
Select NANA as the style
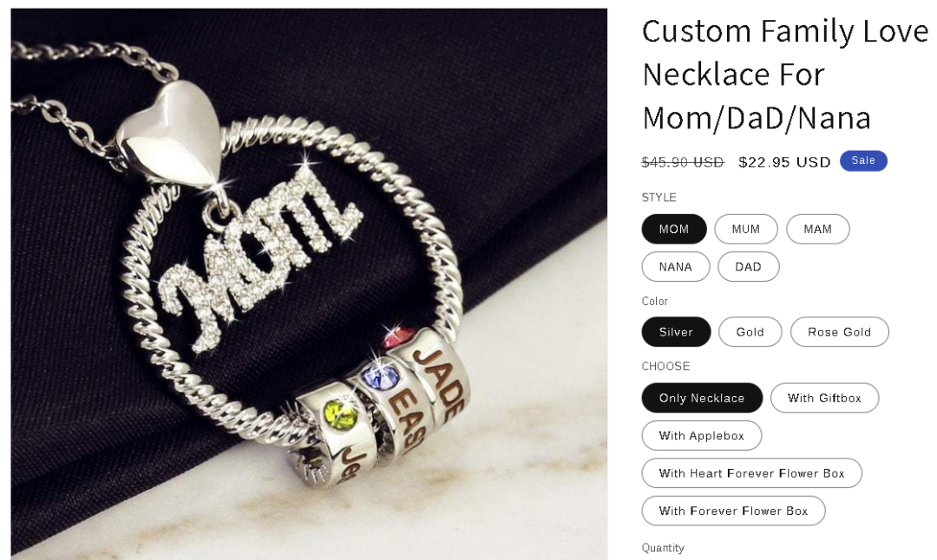tap(675, 267)
